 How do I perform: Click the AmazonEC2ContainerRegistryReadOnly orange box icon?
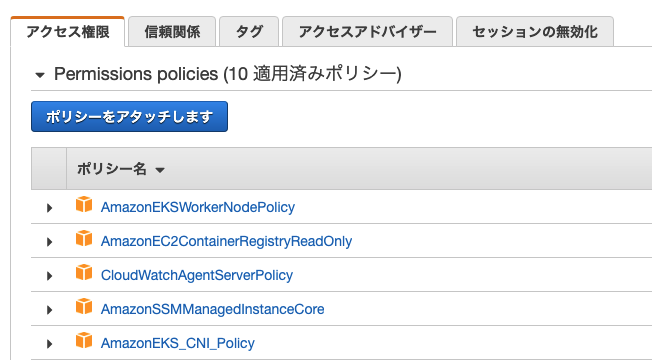[84, 239]
